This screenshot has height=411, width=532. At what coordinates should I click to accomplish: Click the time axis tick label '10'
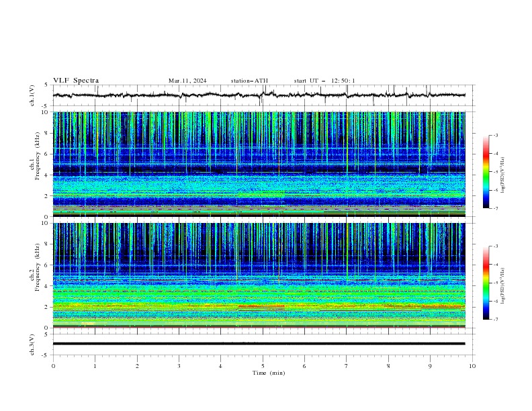[472, 366]
